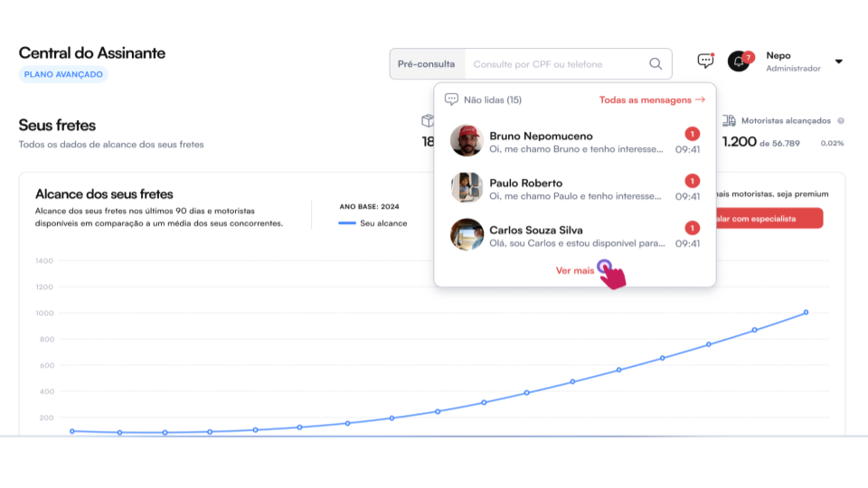Image resolution: width=868 pixels, height=488 pixels.
Task: Expand the Nepo user account dropdown arrow
Action: (x=838, y=61)
